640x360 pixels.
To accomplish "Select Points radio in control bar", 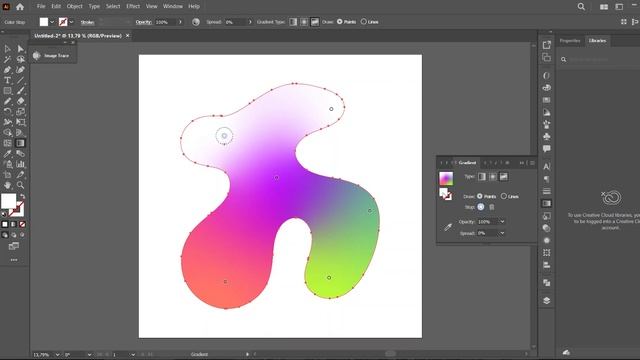I will coord(340,22).
